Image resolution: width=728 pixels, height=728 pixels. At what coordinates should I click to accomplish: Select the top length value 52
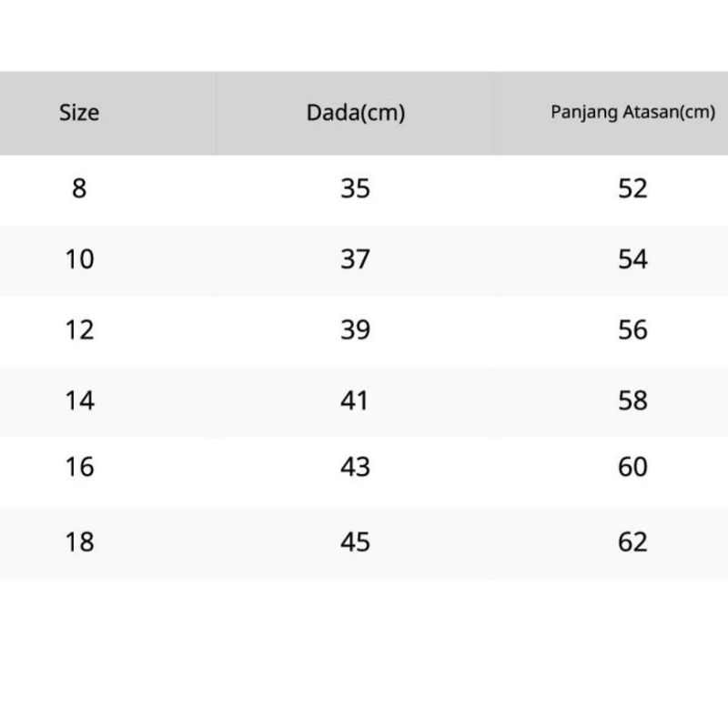click(x=632, y=189)
